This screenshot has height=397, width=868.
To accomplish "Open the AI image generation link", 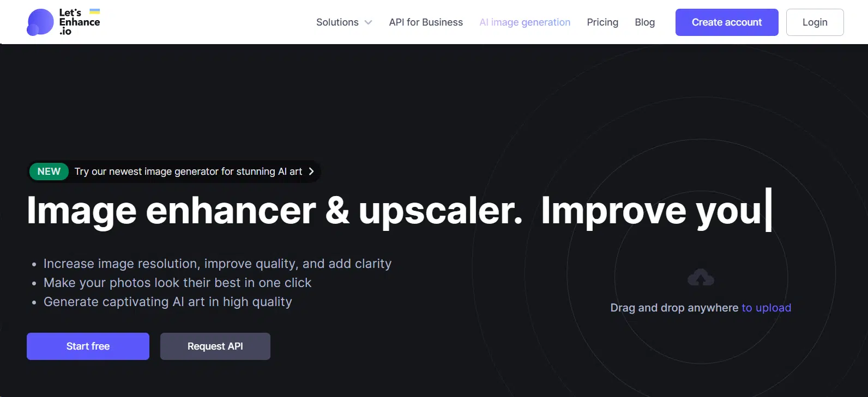I will (525, 22).
